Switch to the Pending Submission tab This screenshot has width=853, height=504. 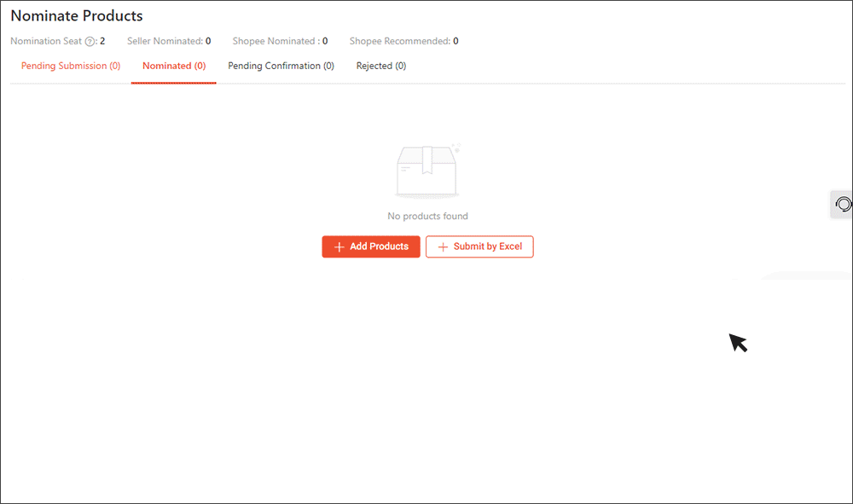click(x=71, y=66)
